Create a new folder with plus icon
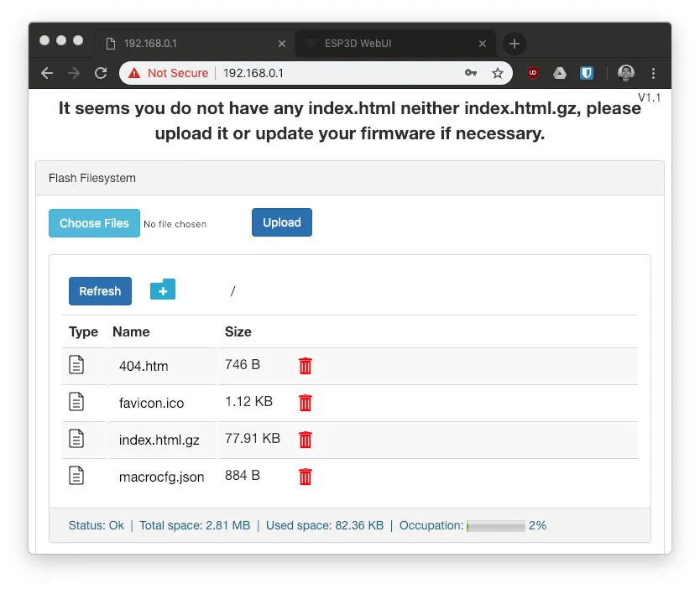The width and height of the screenshot is (700, 589). pyautogui.click(x=163, y=290)
